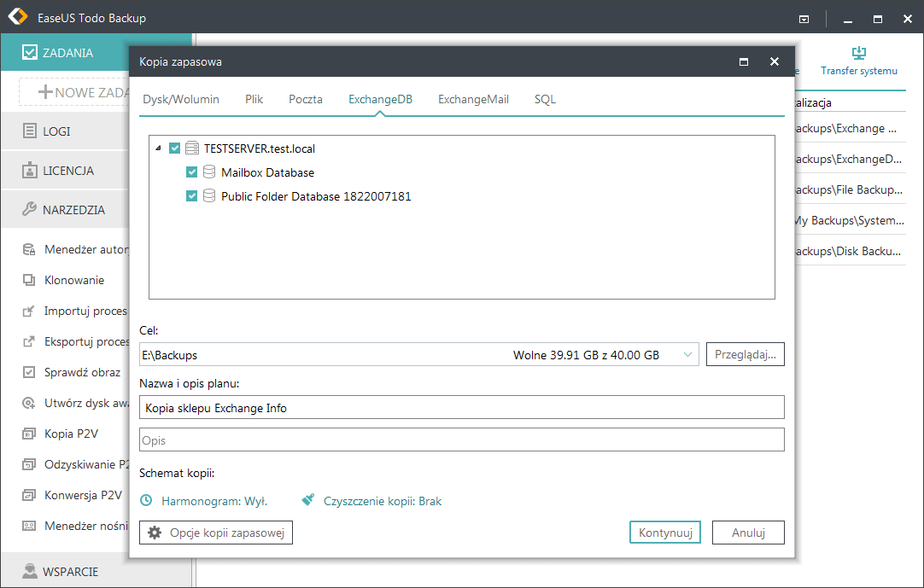The width and height of the screenshot is (924, 588).
Task: Click the Czyszczenie kopii broom icon
Action: [308, 501]
